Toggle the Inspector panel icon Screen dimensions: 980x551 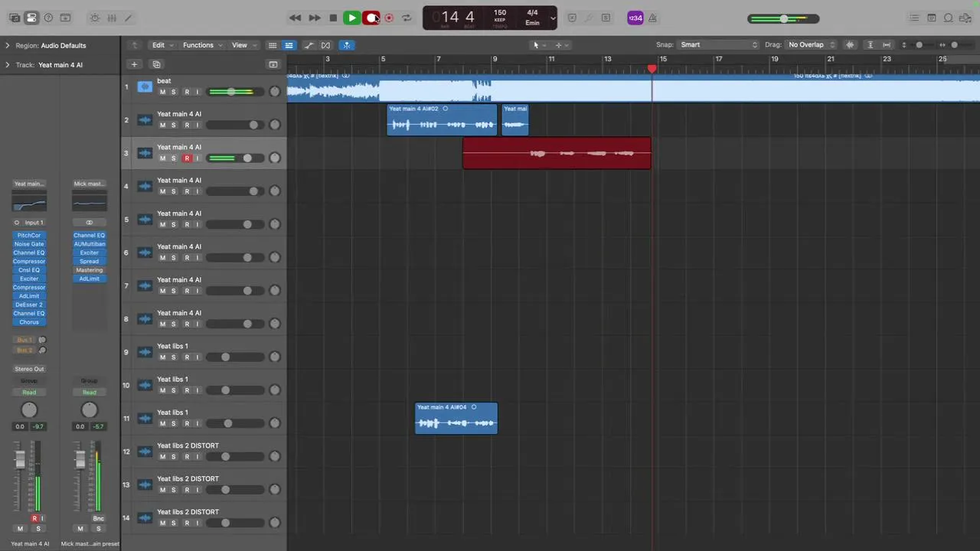(x=31, y=18)
